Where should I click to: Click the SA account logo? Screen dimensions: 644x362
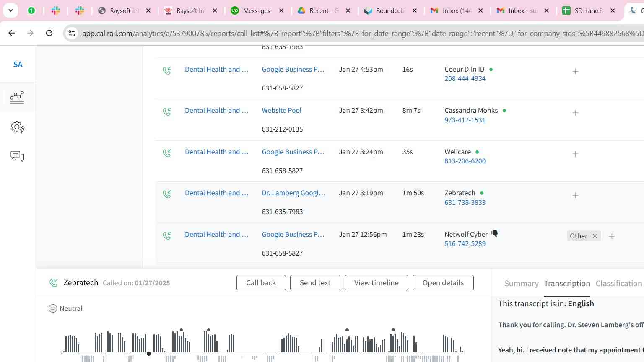pyautogui.click(x=18, y=65)
